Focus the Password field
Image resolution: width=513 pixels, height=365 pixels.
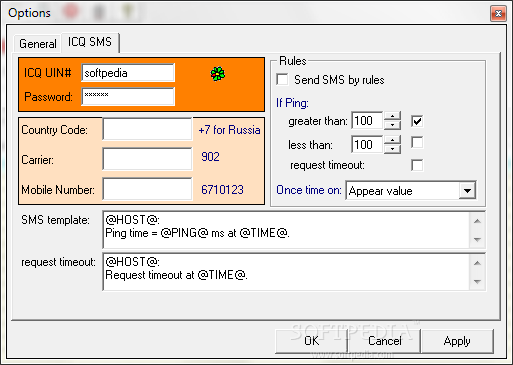coord(128,96)
